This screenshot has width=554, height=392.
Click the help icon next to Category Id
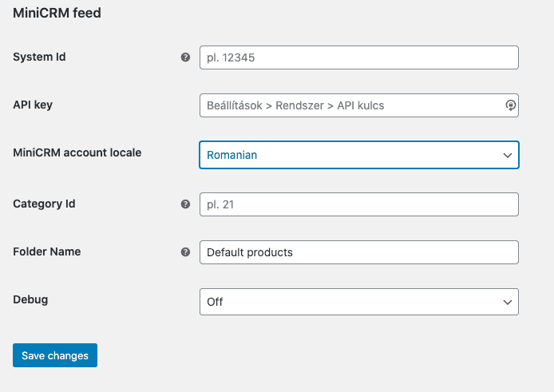coord(185,204)
